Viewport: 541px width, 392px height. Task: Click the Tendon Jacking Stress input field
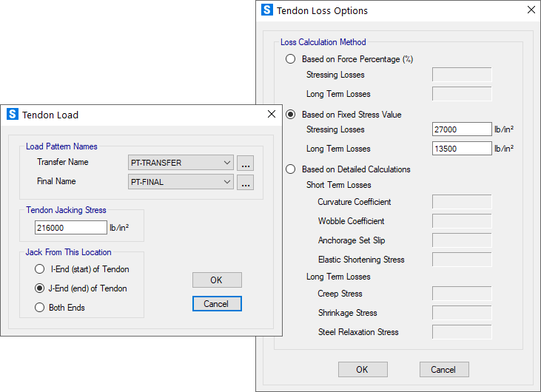(70, 228)
